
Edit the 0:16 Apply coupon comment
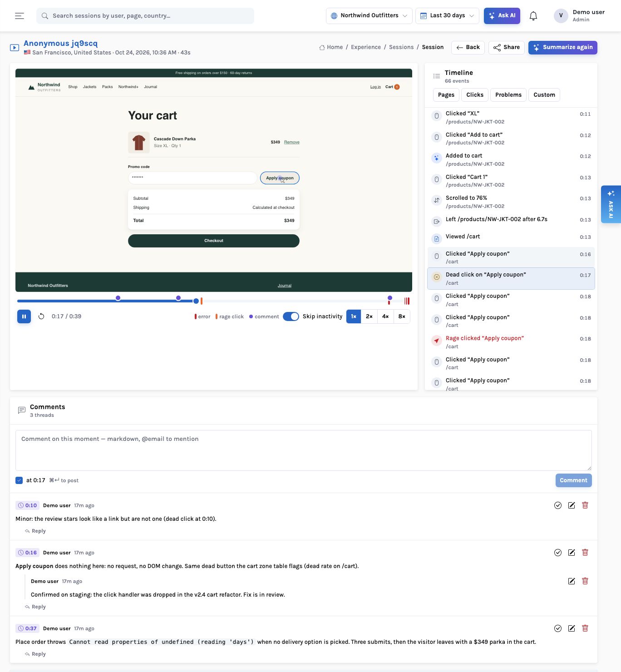click(x=572, y=553)
